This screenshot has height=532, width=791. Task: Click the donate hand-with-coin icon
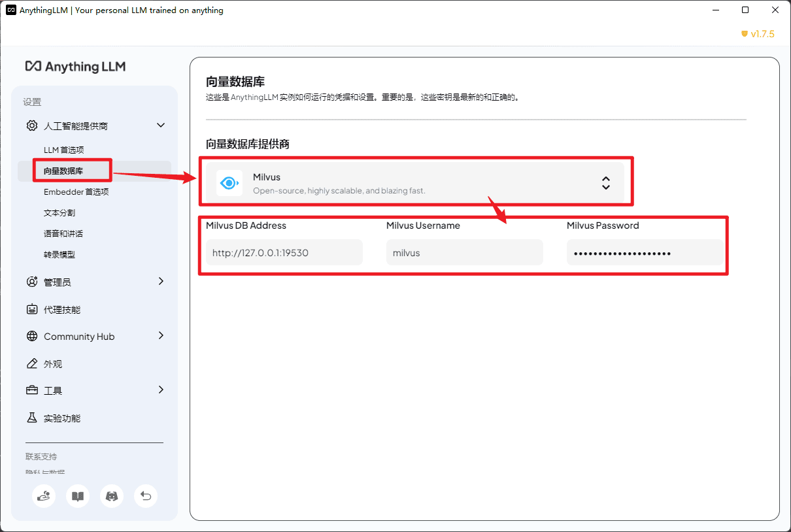pos(44,496)
